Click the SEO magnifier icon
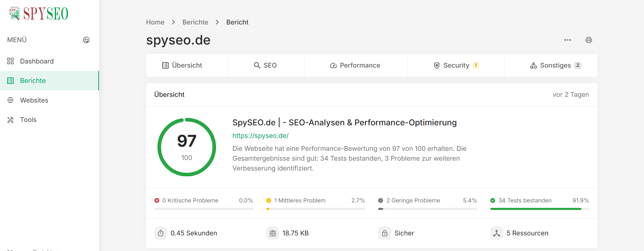This screenshot has width=644, height=251. click(257, 65)
